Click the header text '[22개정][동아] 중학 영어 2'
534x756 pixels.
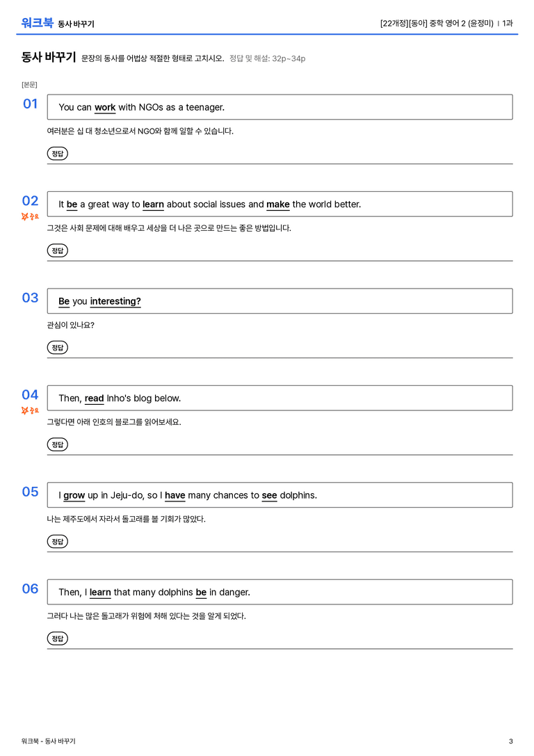(423, 23)
